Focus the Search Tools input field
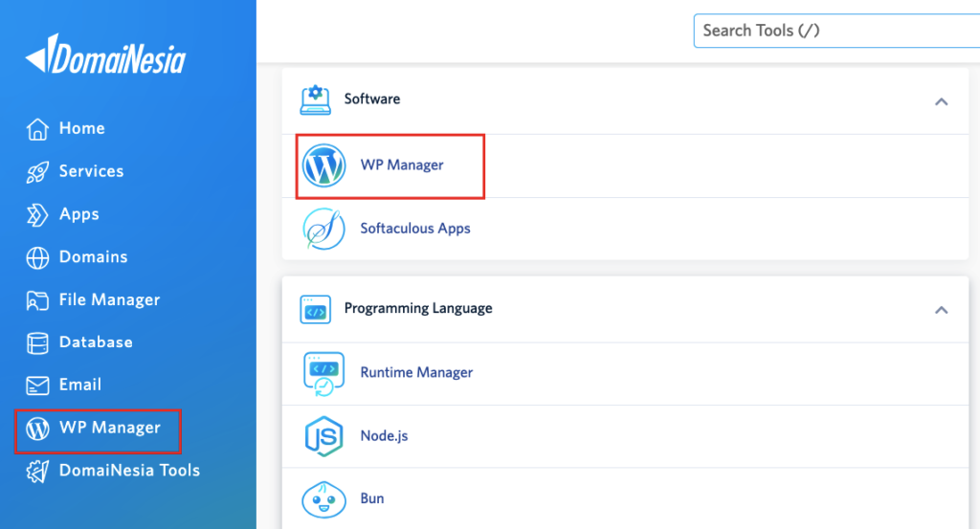 (x=836, y=31)
